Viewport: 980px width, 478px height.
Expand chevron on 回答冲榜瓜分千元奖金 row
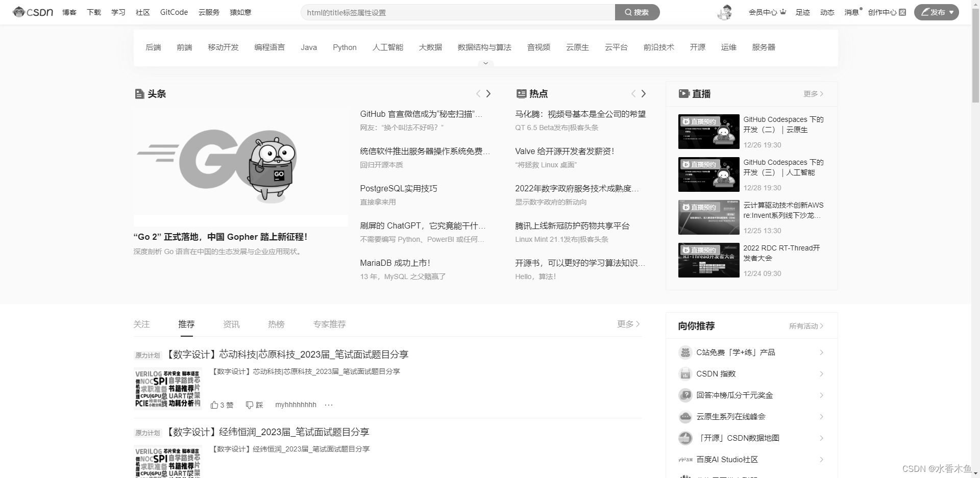point(821,395)
